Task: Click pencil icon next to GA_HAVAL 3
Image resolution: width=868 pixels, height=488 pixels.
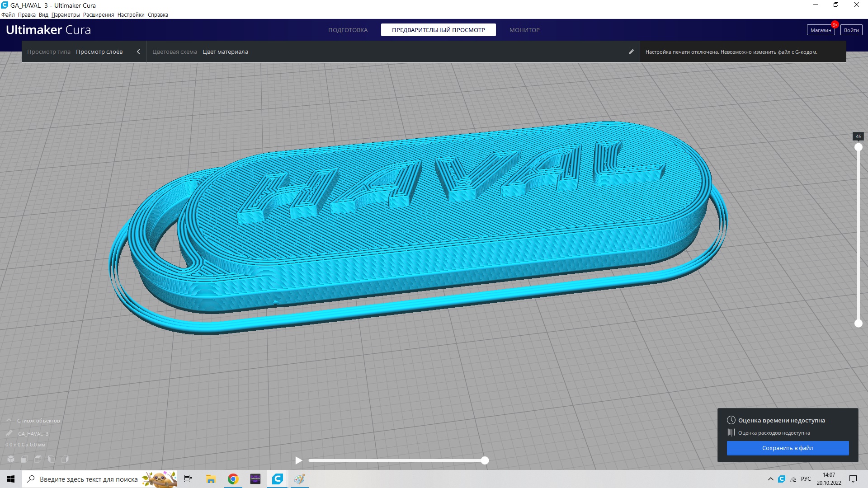Action: click(x=9, y=433)
